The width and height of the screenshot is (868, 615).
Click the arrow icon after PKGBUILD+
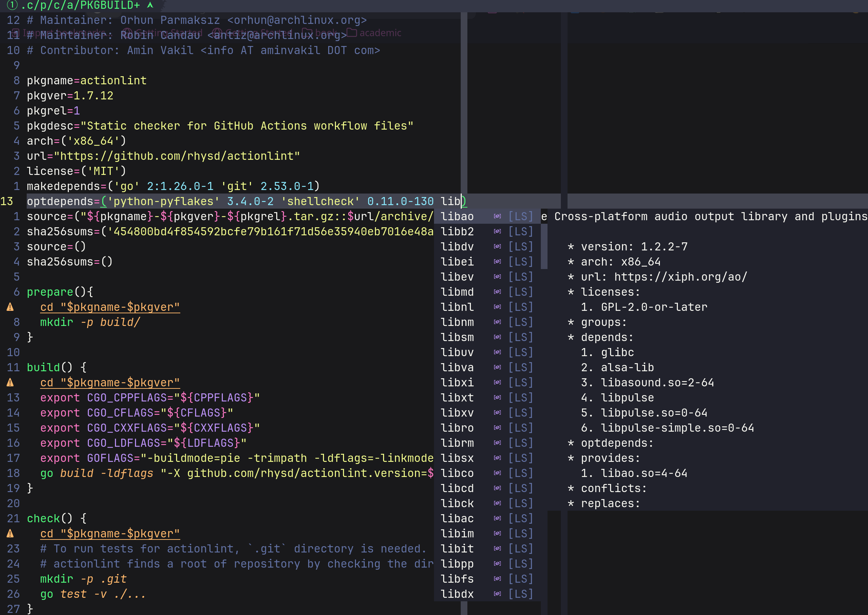coord(150,5)
